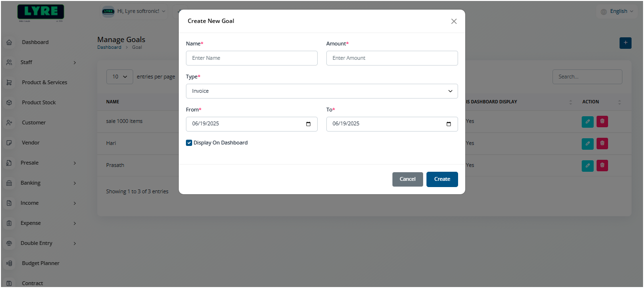
Task: Uncheck Display On Dashboard
Action: point(189,143)
